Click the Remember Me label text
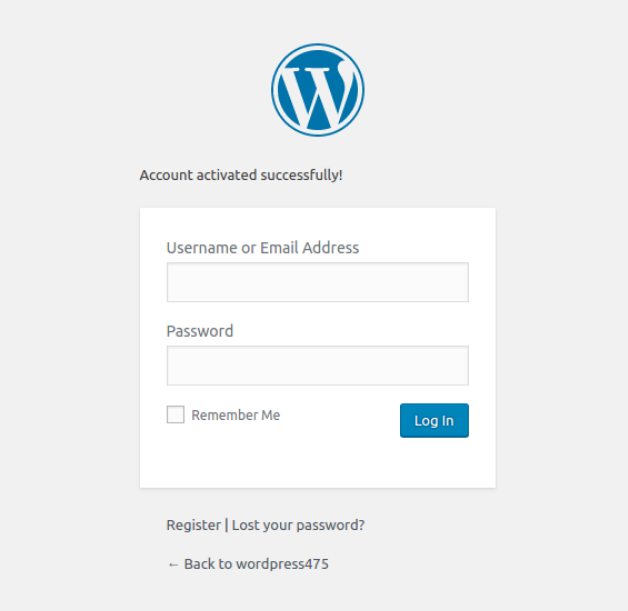This screenshot has height=611, width=628. [236, 415]
